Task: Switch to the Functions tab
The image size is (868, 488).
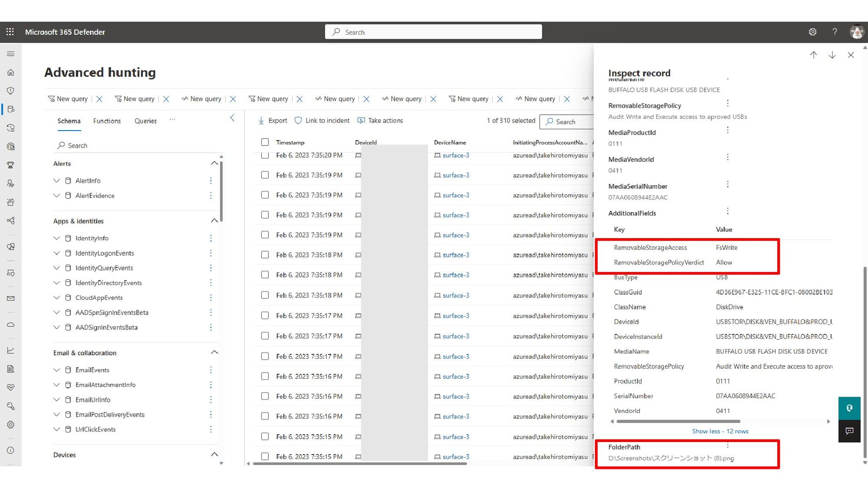Action: (107, 121)
